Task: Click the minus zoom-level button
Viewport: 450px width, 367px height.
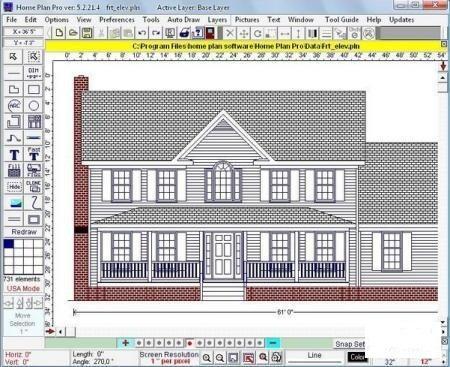Action: (x=273, y=343)
